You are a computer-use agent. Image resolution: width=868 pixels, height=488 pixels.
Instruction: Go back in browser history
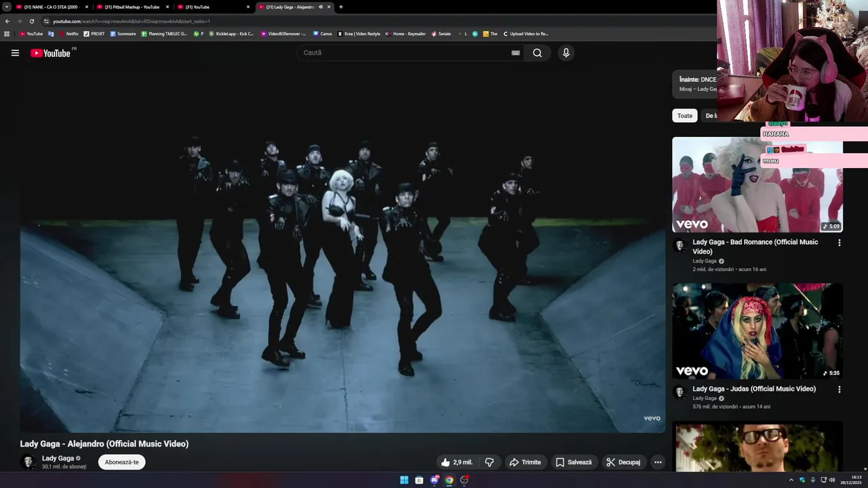click(7, 21)
